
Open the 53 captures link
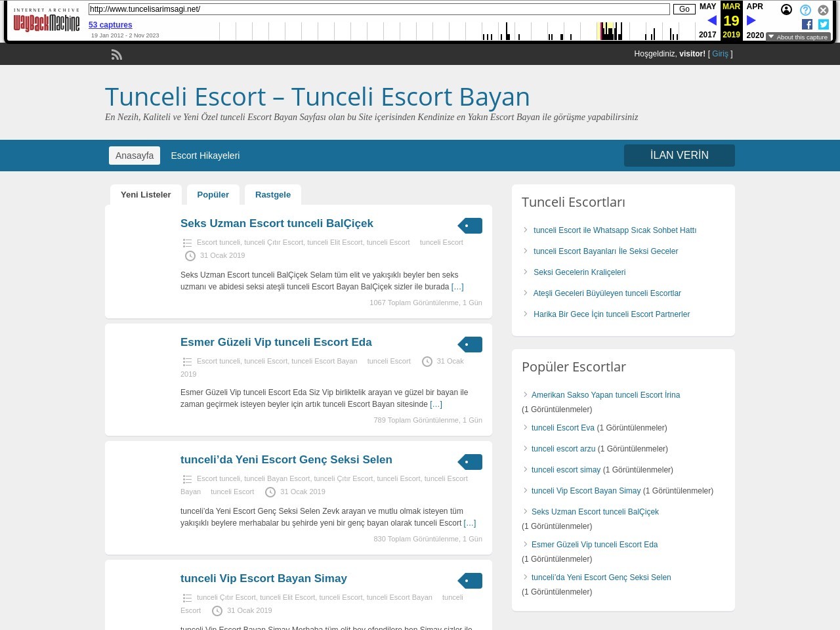110,25
